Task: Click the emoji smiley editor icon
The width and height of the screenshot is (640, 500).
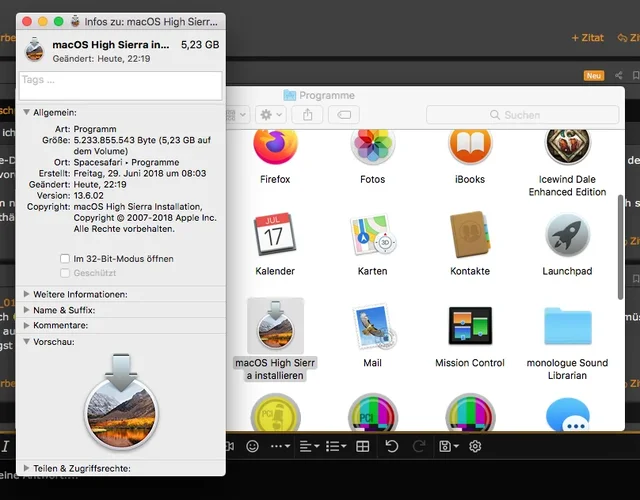Action: 252,446
